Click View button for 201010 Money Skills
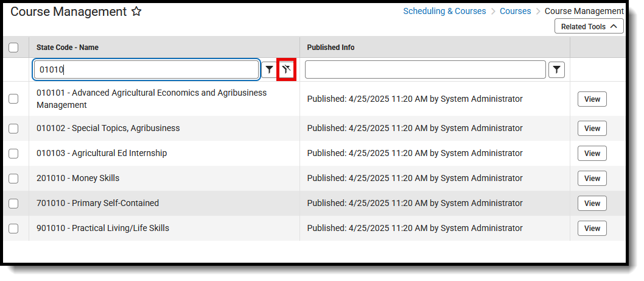Viewport: 644px width, 281px height. coord(592,179)
